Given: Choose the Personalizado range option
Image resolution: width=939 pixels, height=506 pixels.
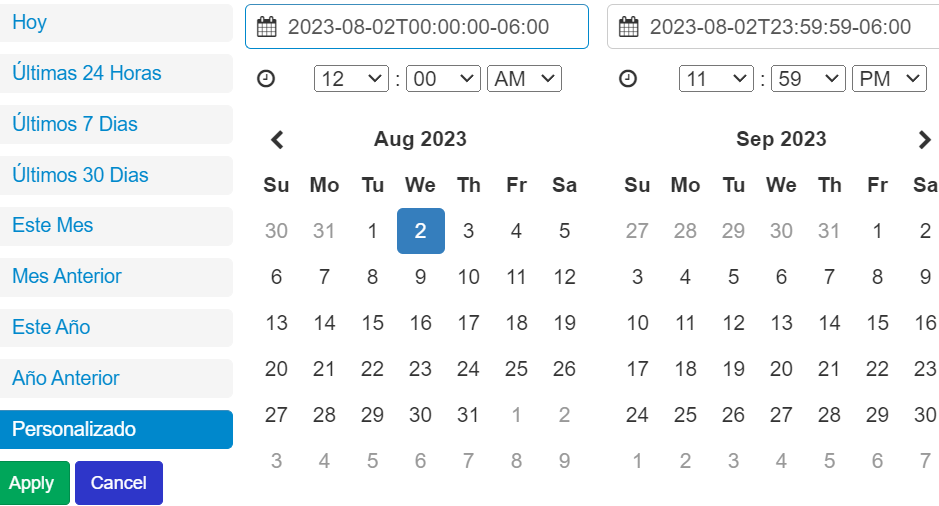Looking at the screenshot, I should click(x=116, y=429).
